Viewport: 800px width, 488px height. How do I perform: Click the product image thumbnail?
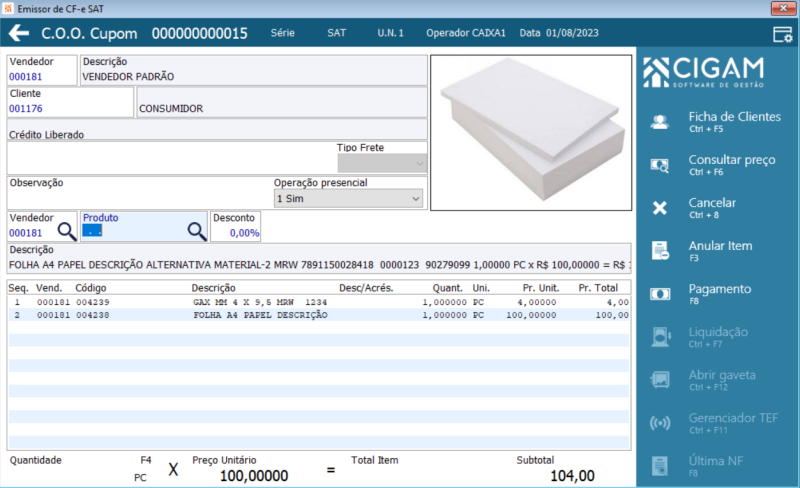[531, 133]
